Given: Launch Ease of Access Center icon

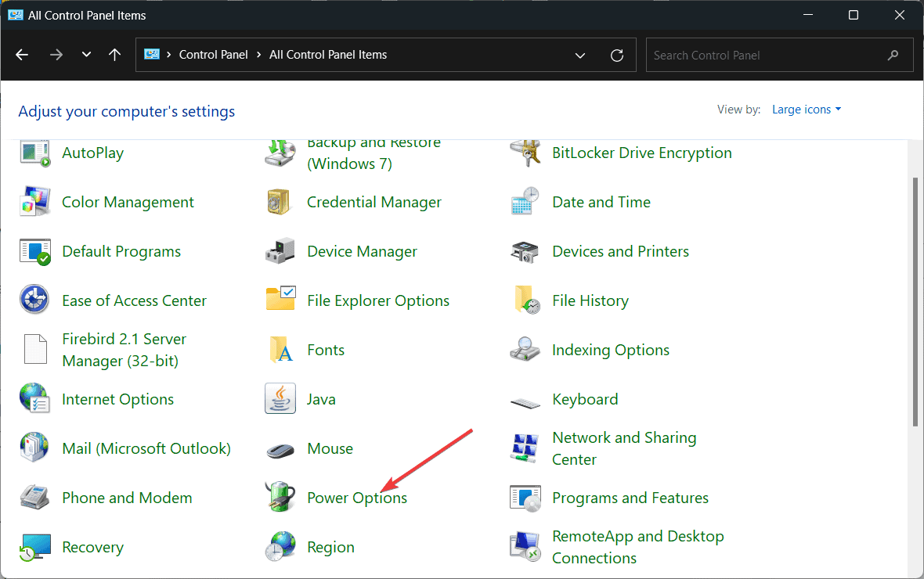Looking at the screenshot, I should (34, 300).
